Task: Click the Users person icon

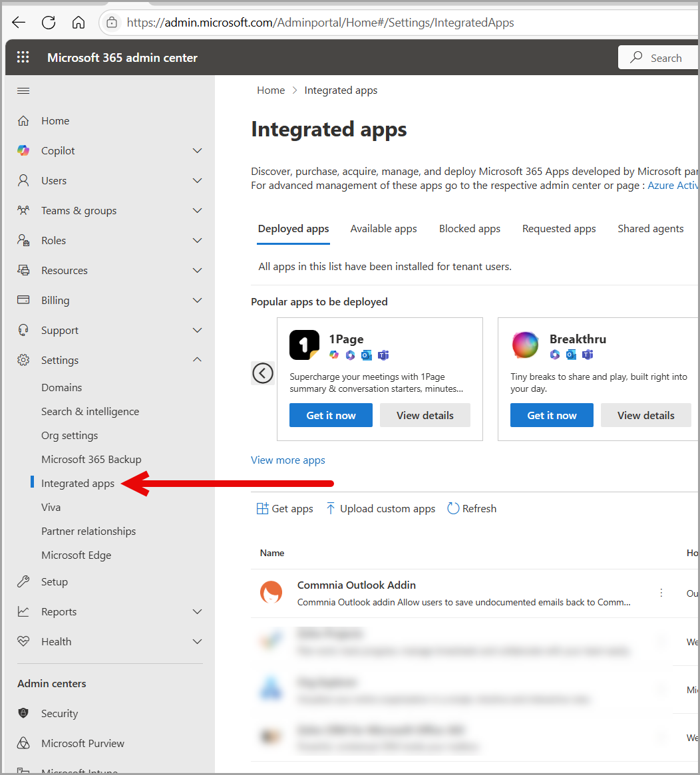Action: (23, 180)
